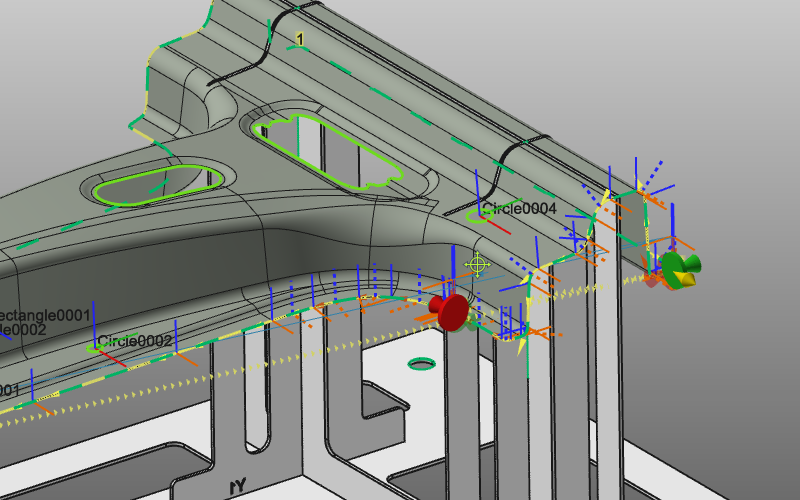Screen dimensions: 800x500
Task: Click the yellow number 1 point label
Action: (x=299, y=39)
